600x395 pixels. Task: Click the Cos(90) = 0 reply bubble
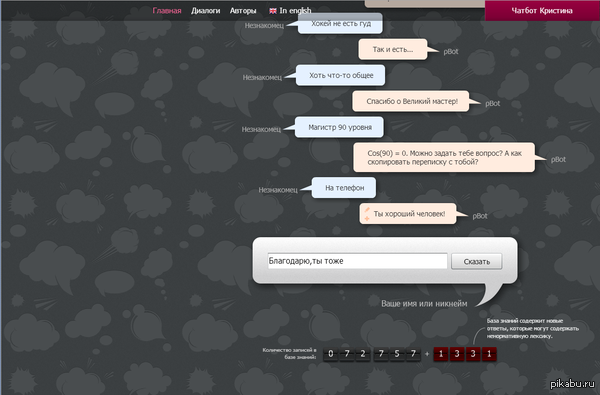coord(444,157)
